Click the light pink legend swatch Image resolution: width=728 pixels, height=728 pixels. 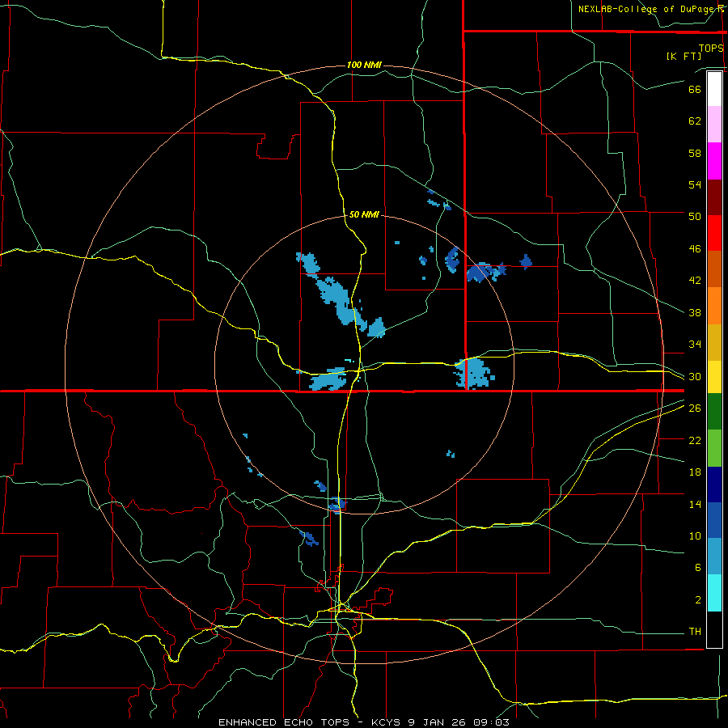coord(714,125)
